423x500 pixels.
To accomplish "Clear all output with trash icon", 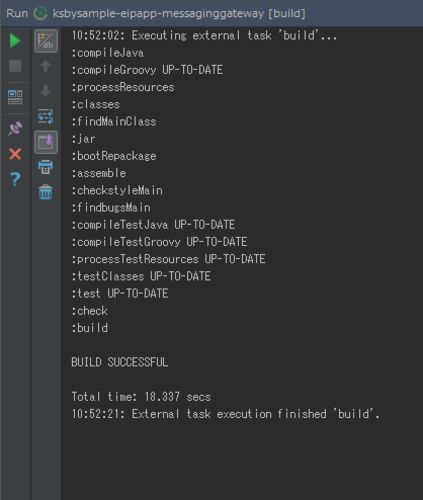I will pyautogui.click(x=46, y=192).
